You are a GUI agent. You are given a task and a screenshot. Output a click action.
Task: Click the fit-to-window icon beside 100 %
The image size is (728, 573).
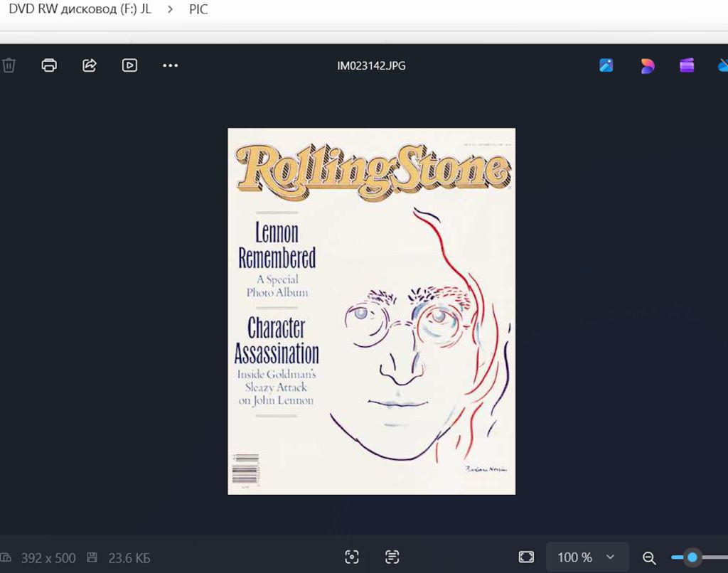526,557
